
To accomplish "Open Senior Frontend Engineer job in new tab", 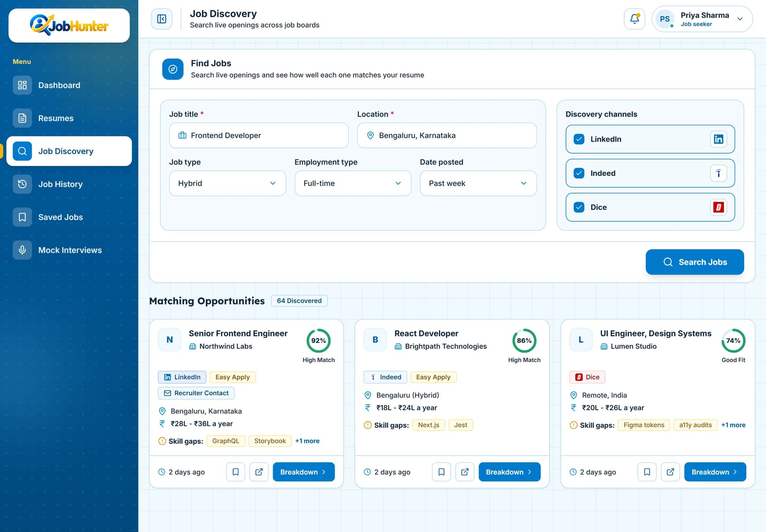I will point(259,472).
